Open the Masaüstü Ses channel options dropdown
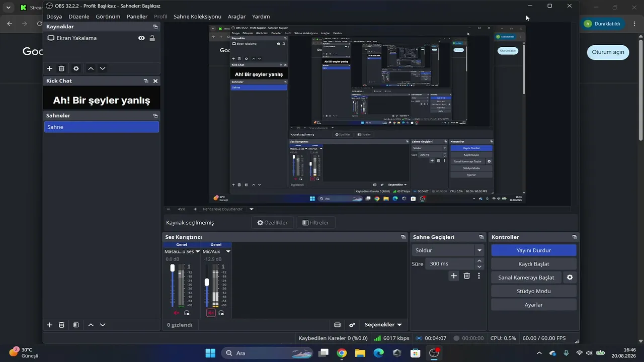The height and width of the screenshot is (362, 644). click(197, 251)
